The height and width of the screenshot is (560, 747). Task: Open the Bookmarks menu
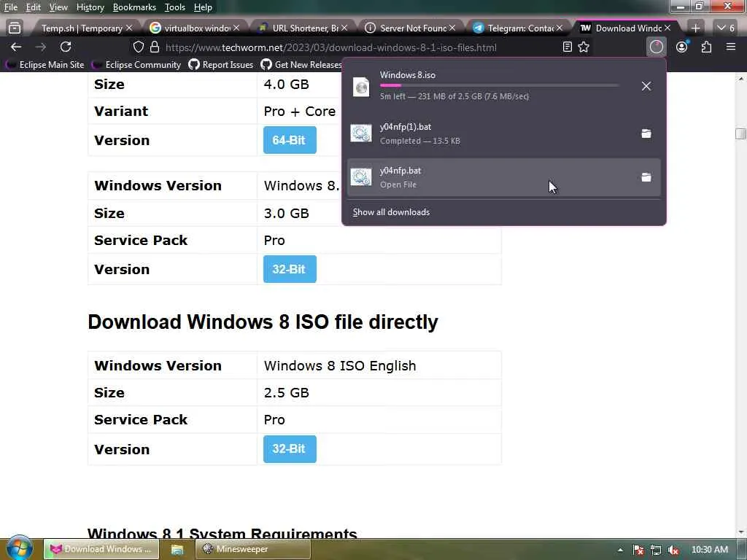click(134, 7)
